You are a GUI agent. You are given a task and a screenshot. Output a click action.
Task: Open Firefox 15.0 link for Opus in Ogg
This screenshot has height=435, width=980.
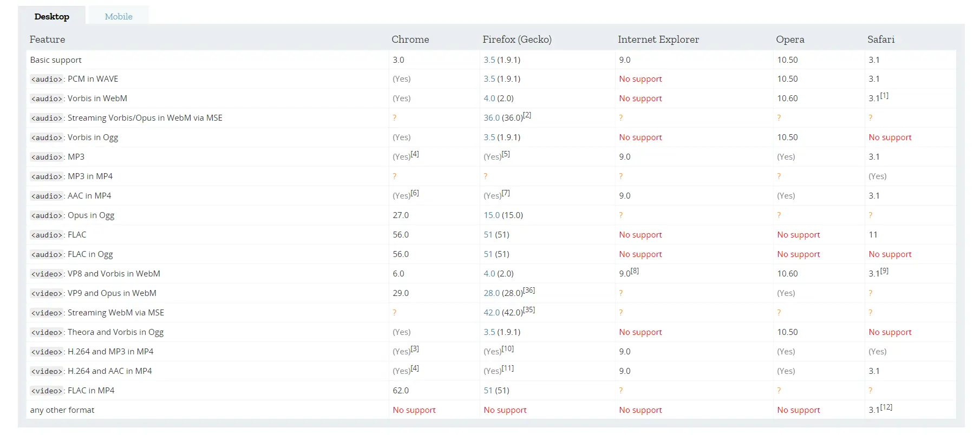point(492,215)
